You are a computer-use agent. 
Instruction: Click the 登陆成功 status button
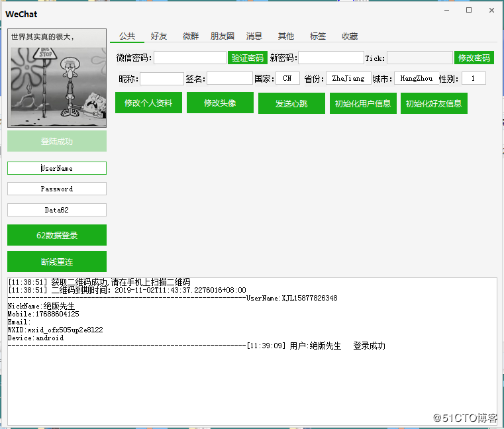pyautogui.click(x=57, y=141)
